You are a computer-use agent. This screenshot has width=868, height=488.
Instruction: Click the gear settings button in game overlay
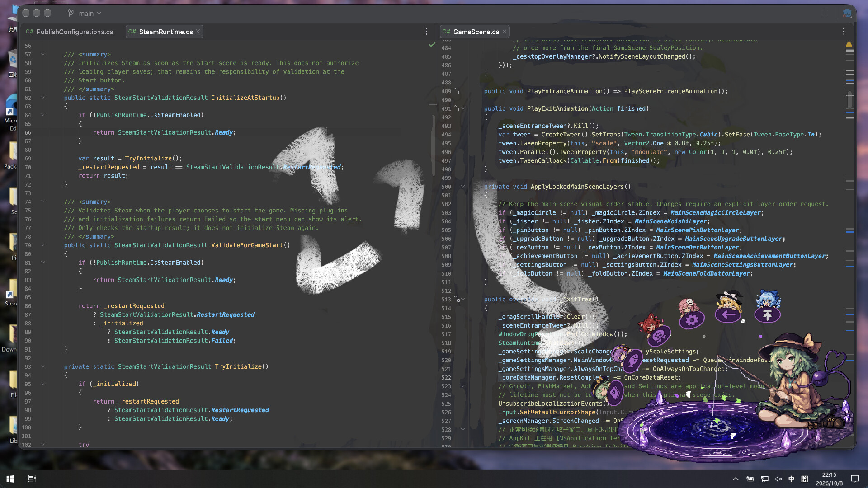[692, 320]
